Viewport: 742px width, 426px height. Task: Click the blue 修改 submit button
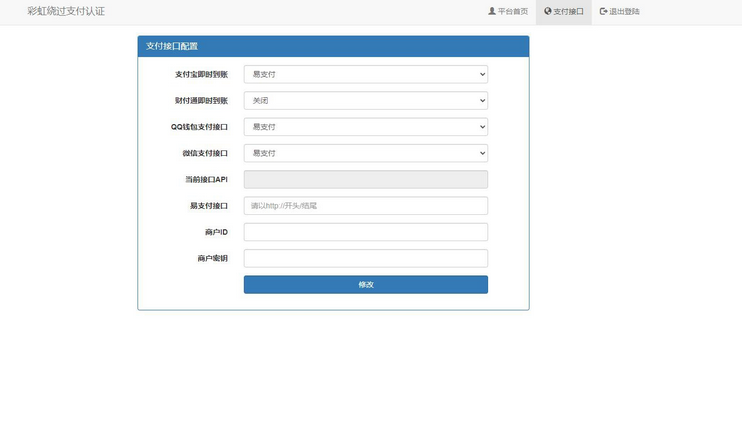pyautogui.click(x=366, y=284)
